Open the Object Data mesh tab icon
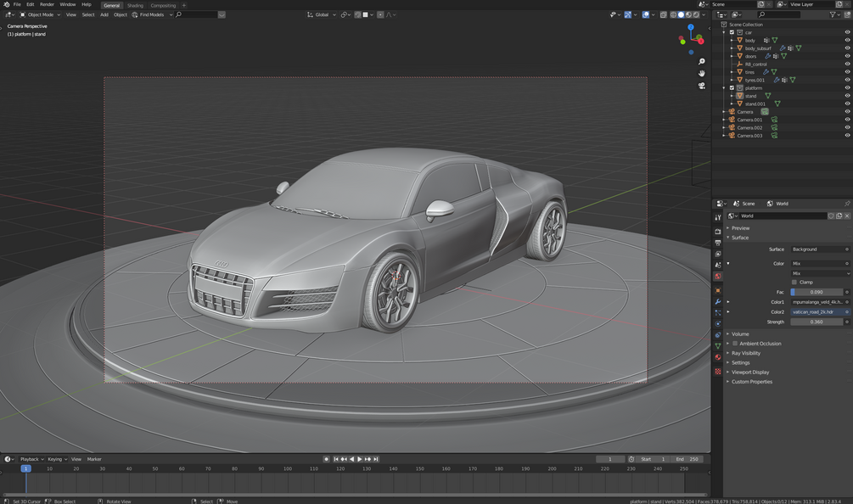853x504 pixels. 718,346
